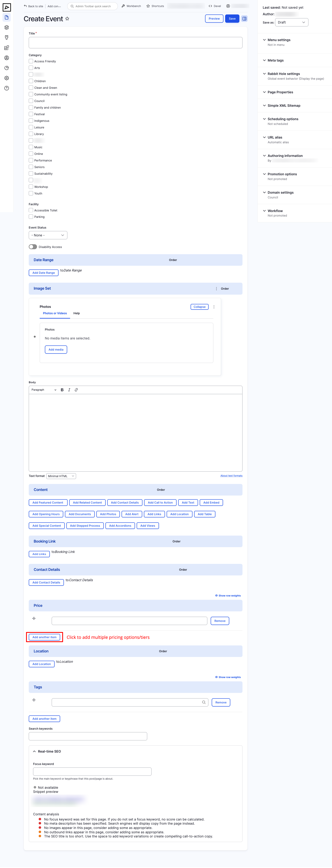
Task: Open the Text format dropdown
Action: (61, 476)
